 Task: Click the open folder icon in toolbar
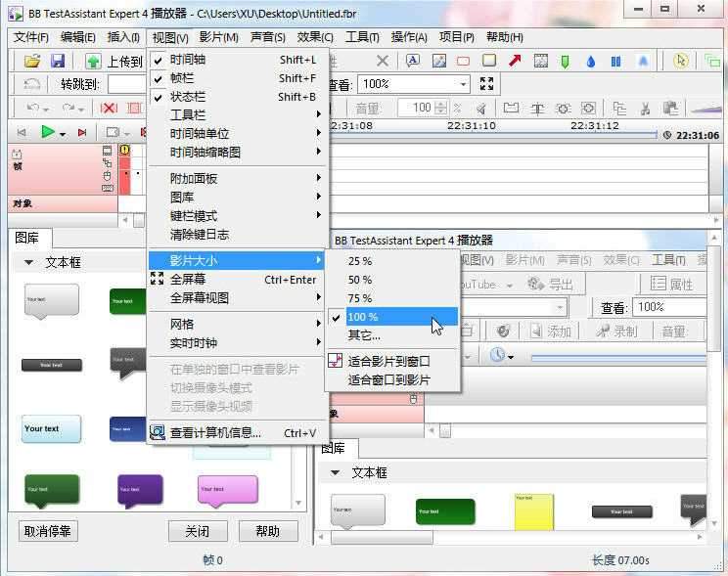(32, 61)
